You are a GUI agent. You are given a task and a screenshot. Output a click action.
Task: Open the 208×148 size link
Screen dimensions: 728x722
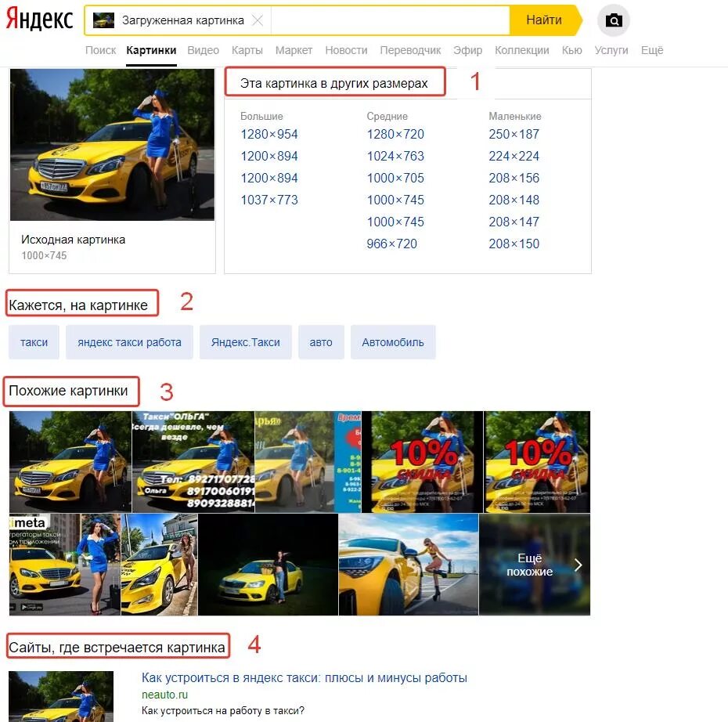tap(514, 200)
